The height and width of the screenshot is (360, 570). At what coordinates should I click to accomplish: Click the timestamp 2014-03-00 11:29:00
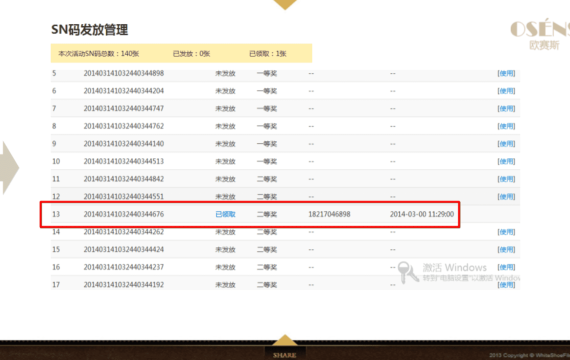[422, 214]
